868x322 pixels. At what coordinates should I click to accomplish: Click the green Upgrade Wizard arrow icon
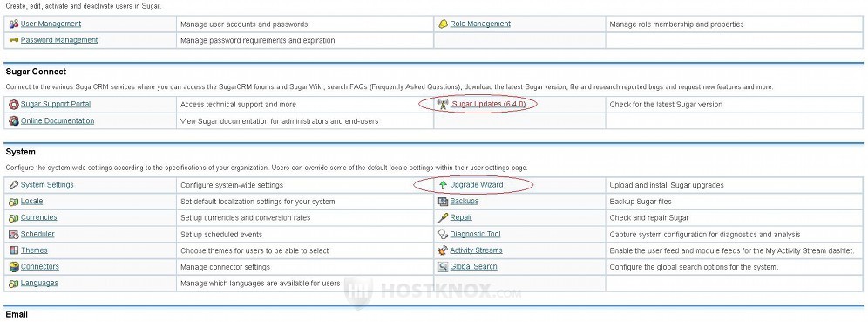click(x=443, y=185)
